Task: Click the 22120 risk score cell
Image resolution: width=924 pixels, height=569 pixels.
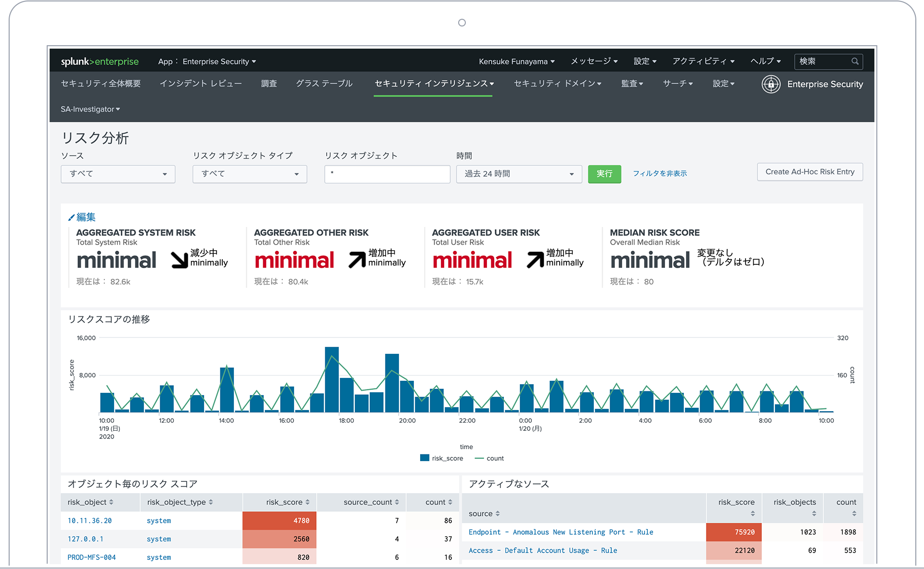Action: (x=734, y=551)
